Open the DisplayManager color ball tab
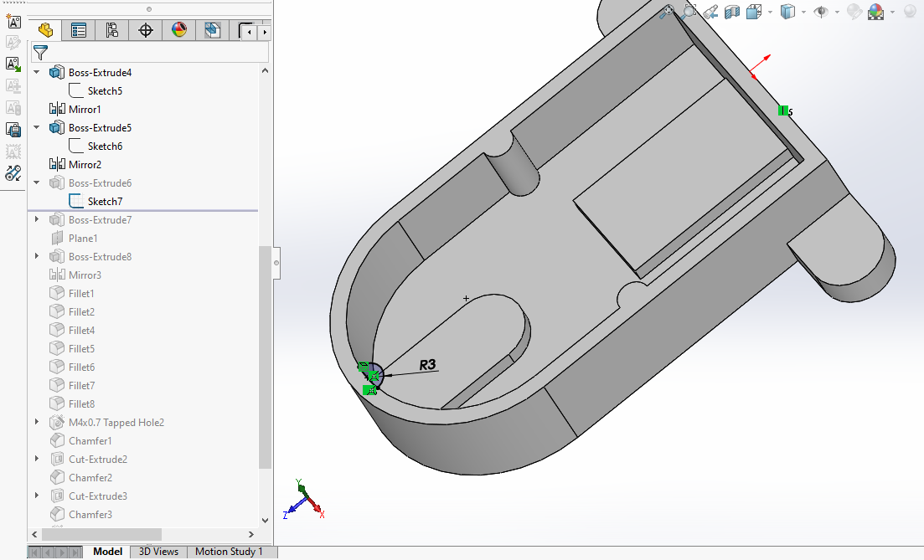The width and height of the screenshot is (924, 560). click(179, 31)
